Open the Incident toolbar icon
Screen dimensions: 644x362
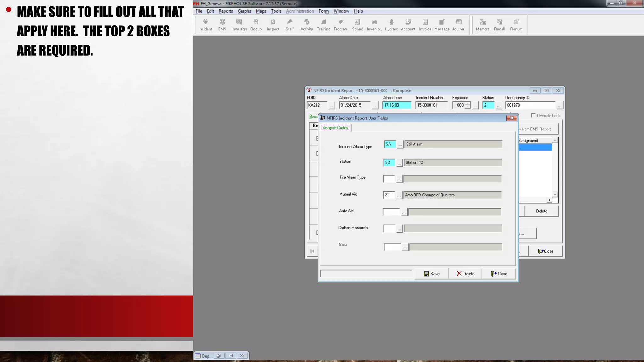pos(205,25)
